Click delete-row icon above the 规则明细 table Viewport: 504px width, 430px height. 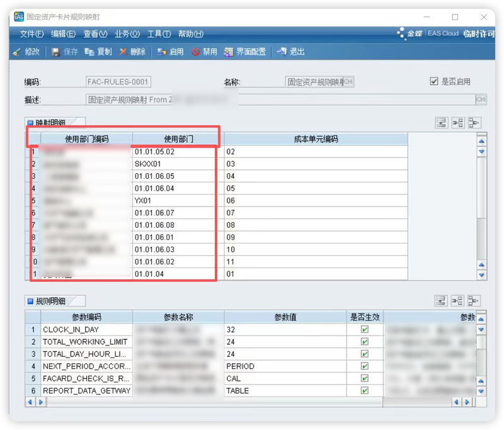pyautogui.click(x=474, y=301)
